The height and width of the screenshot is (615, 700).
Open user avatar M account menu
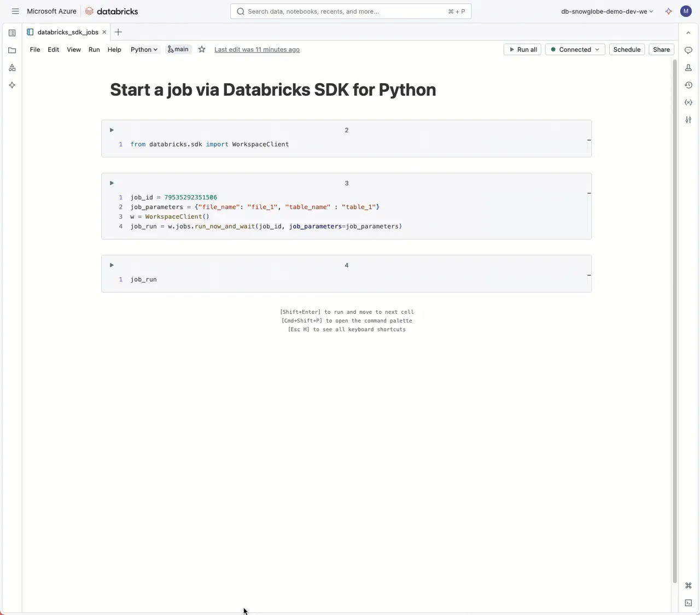click(686, 11)
